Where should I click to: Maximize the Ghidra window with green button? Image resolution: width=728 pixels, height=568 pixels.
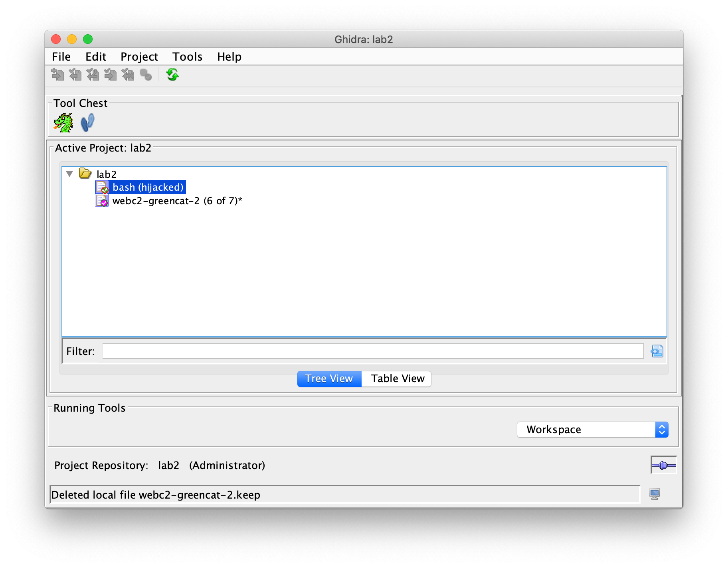click(x=88, y=39)
